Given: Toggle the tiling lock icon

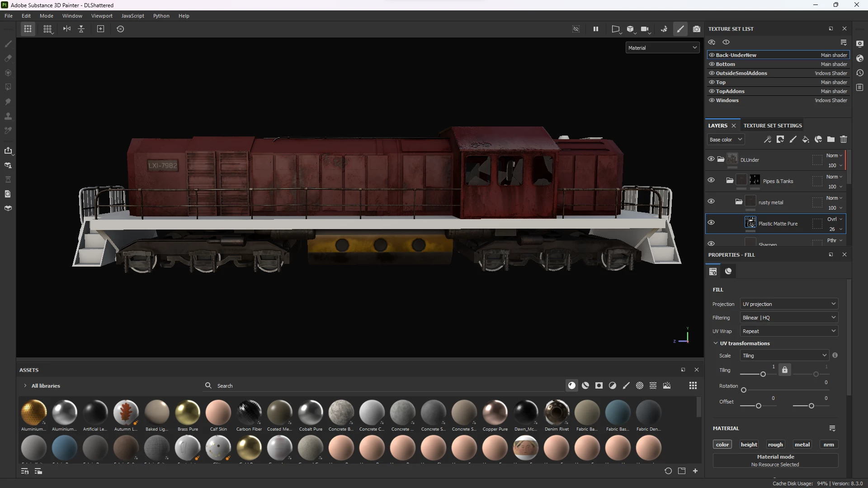Looking at the screenshot, I should point(785,370).
